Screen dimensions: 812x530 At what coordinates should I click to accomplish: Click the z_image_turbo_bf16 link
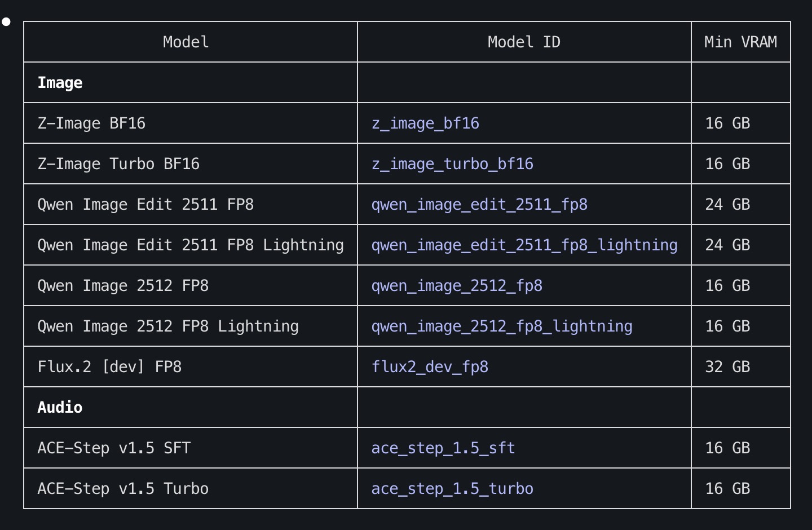(452, 164)
